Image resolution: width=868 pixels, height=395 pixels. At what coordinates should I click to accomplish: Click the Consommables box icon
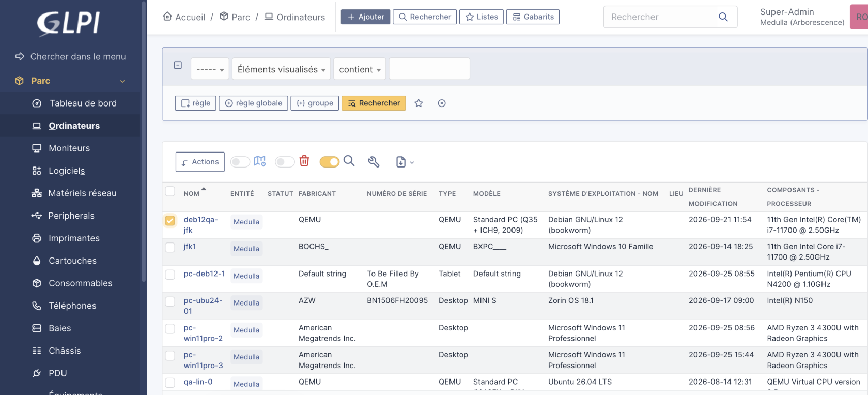37,283
